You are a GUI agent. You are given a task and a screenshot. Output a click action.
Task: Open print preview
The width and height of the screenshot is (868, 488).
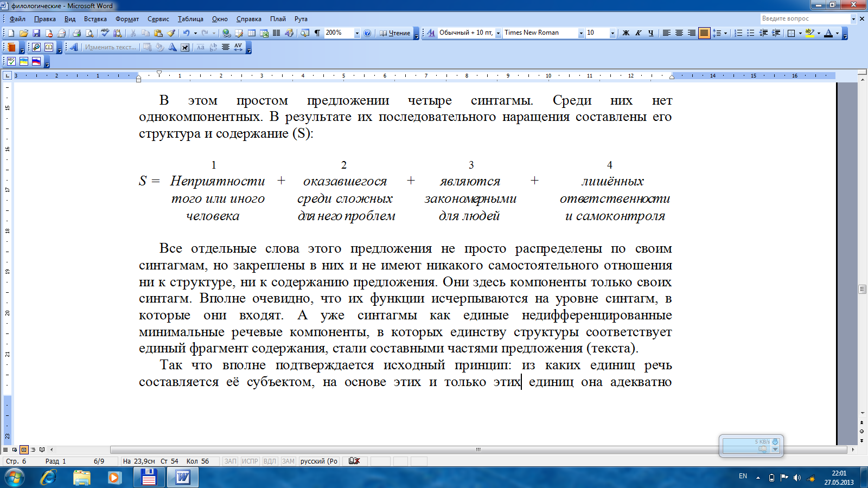(x=90, y=33)
